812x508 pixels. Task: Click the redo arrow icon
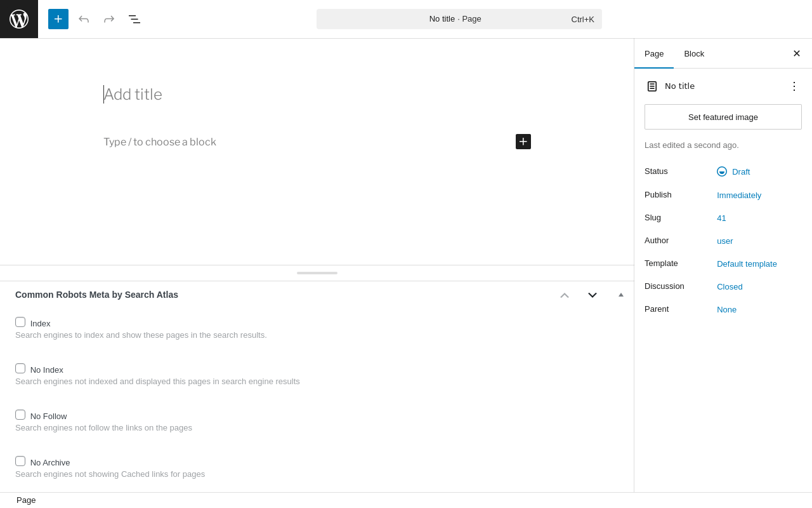point(109,19)
